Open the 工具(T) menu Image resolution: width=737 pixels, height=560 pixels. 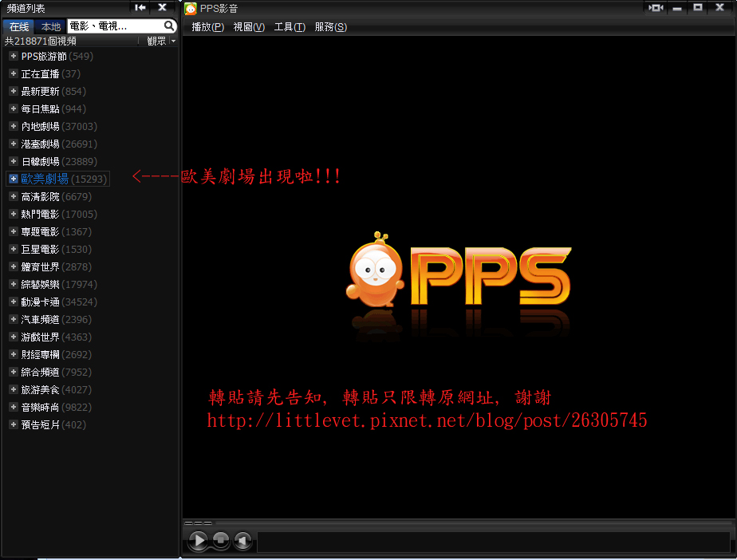click(x=290, y=27)
